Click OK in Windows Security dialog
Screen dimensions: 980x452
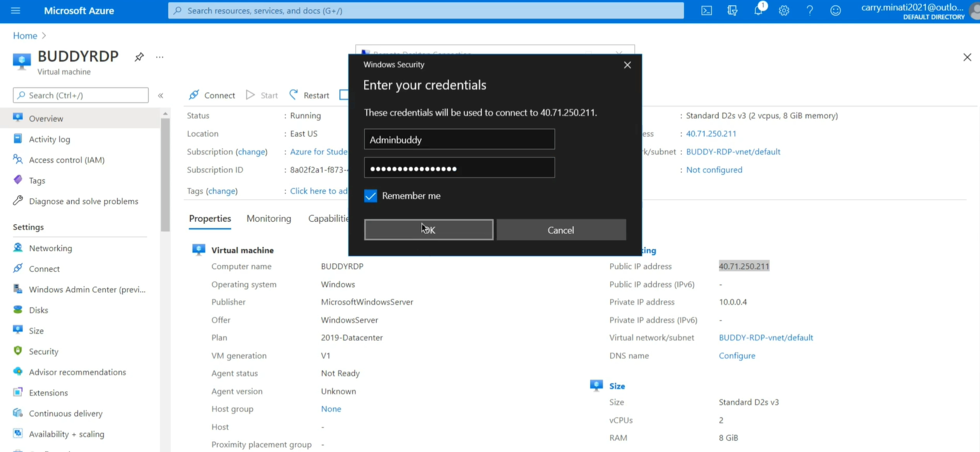[429, 230]
